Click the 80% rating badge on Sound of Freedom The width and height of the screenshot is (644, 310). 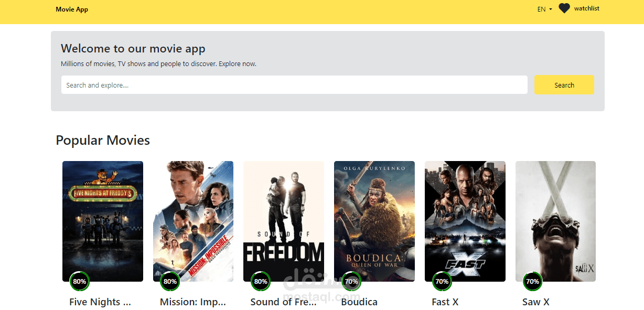pyautogui.click(x=261, y=282)
